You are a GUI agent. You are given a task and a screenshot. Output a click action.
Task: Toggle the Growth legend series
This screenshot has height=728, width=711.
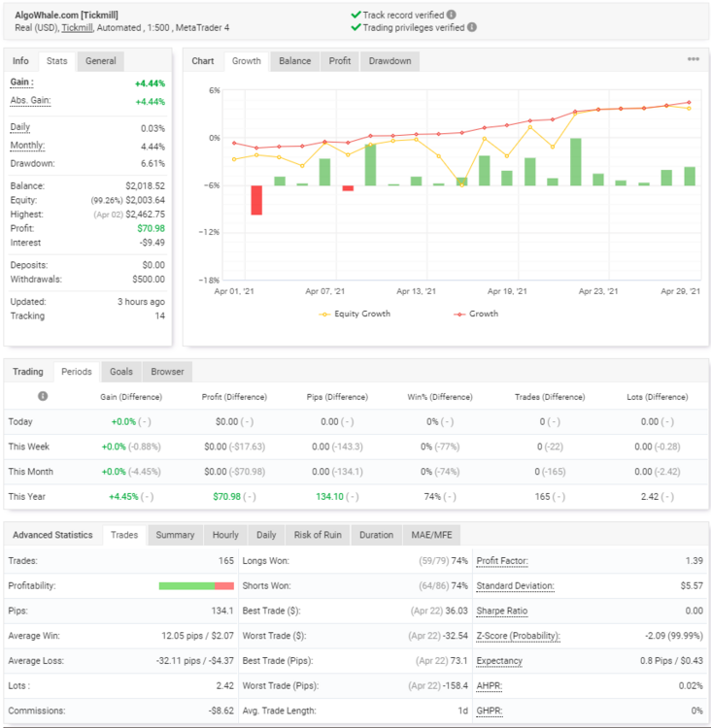(476, 314)
